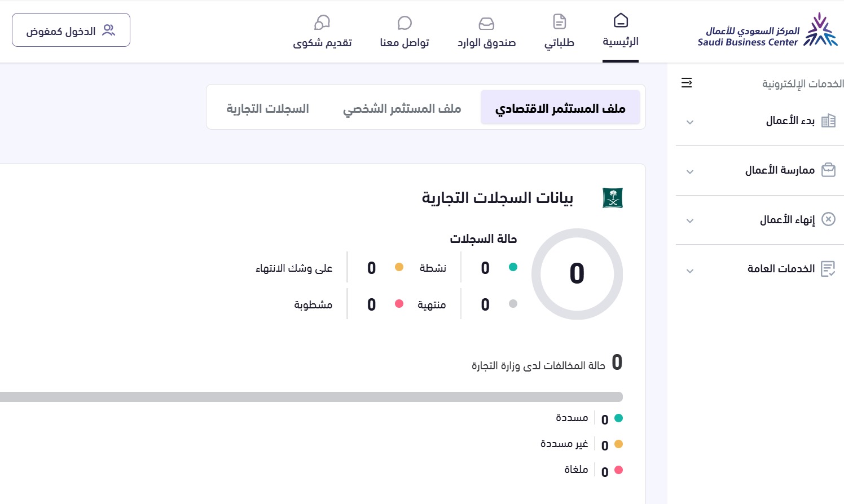Select the ممارسة الأعمال briefcase icon
Image resolution: width=844 pixels, height=504 pixels.
828,170
